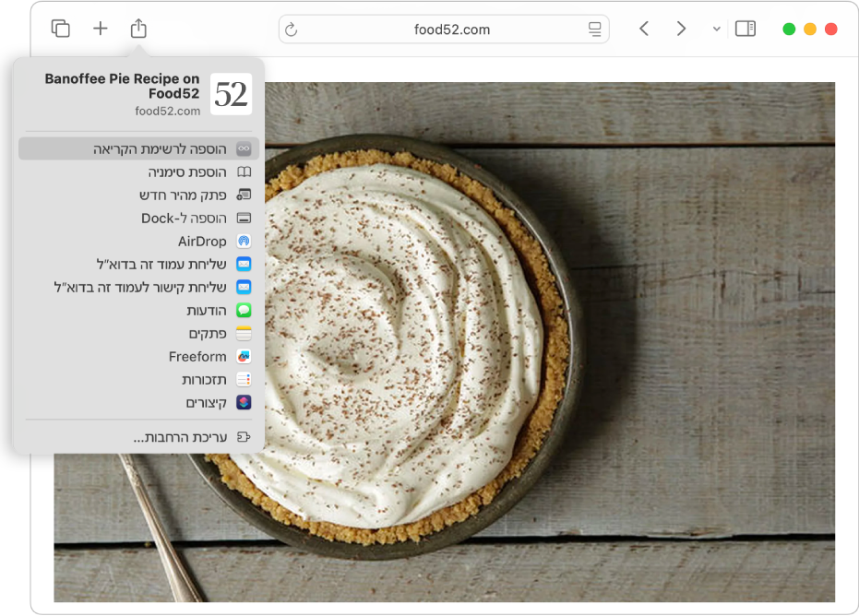Click the Reminders app icon
This screenshot has height=616, width=859.
(x=244, y=379)
